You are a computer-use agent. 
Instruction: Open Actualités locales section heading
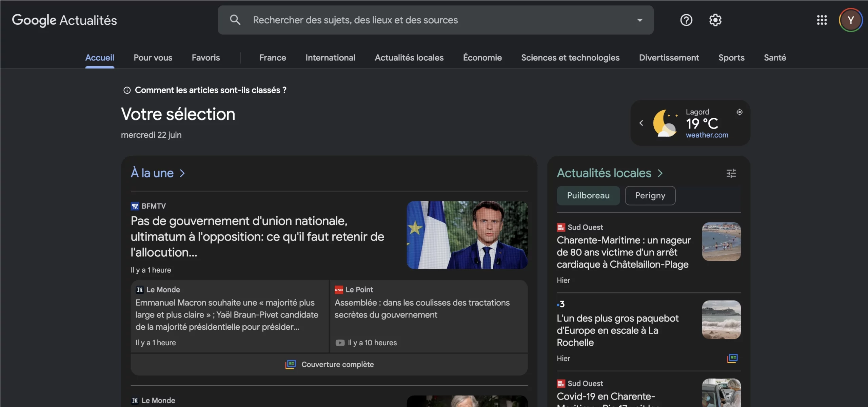tap(604, 173)
